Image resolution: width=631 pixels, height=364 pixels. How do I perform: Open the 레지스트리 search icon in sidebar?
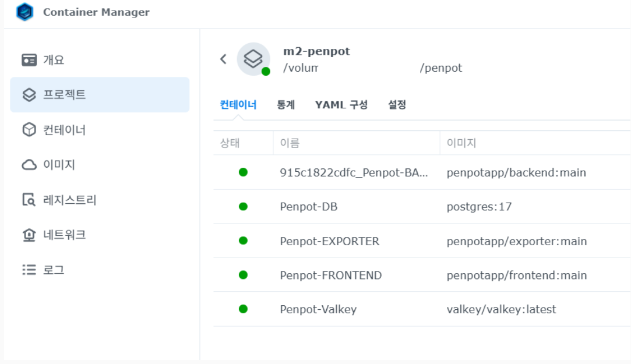(x=29, y=200)
